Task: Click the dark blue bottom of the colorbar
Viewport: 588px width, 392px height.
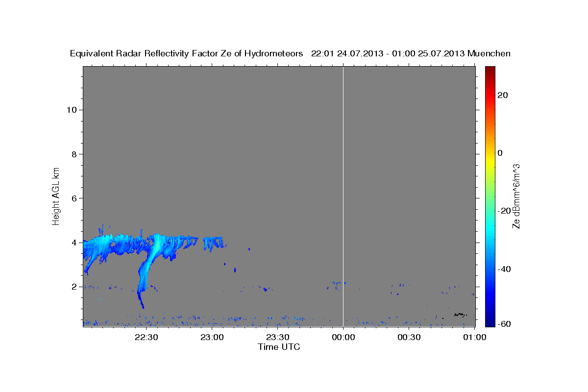Action: tap(489, 323)
